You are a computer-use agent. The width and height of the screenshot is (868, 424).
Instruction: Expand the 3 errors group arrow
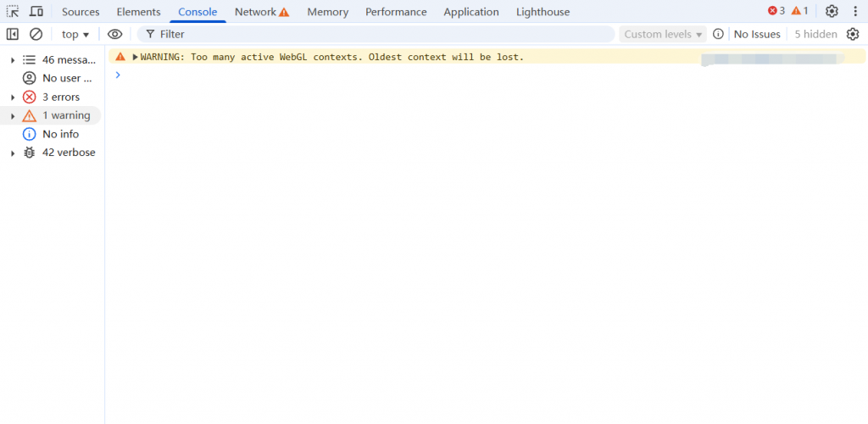(x=13, y=98)
